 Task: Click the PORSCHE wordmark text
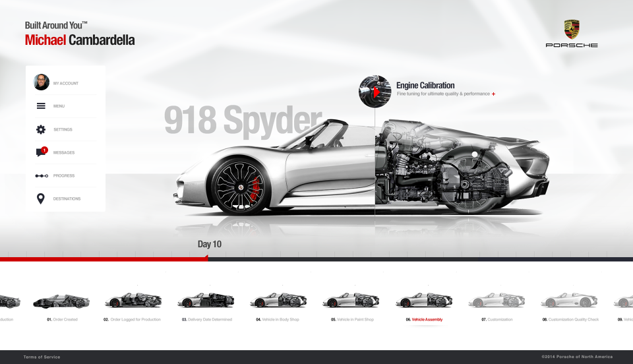pos(572,45)
